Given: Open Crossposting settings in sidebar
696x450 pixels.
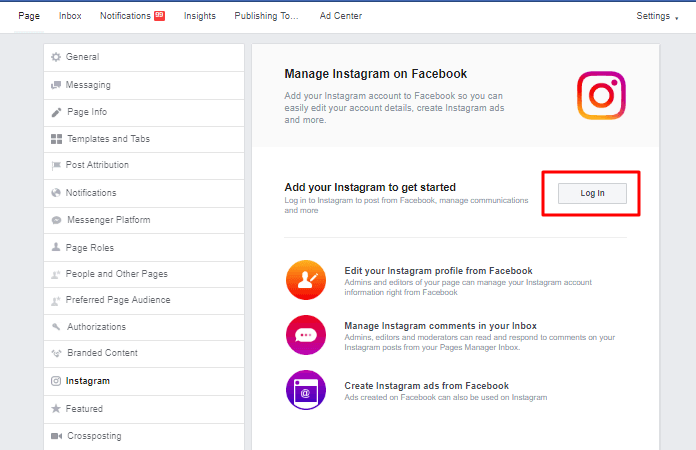Looking at the screenshot, I should coord(144,437).
